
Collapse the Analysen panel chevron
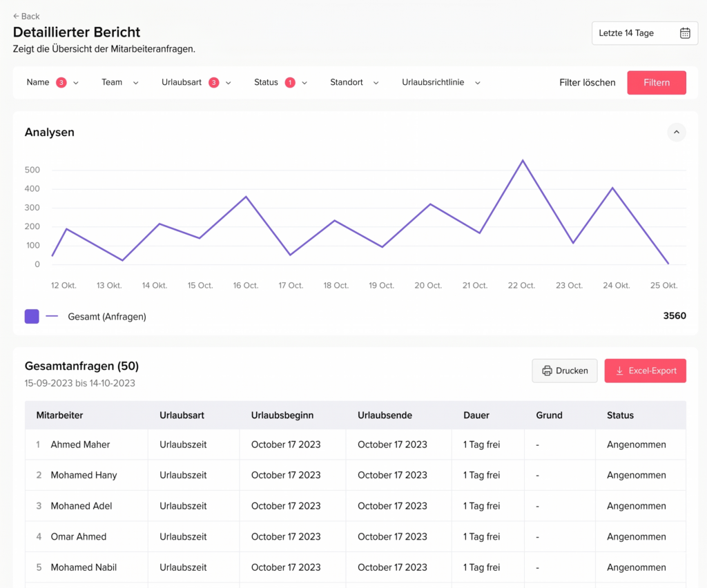click(676, 133)
